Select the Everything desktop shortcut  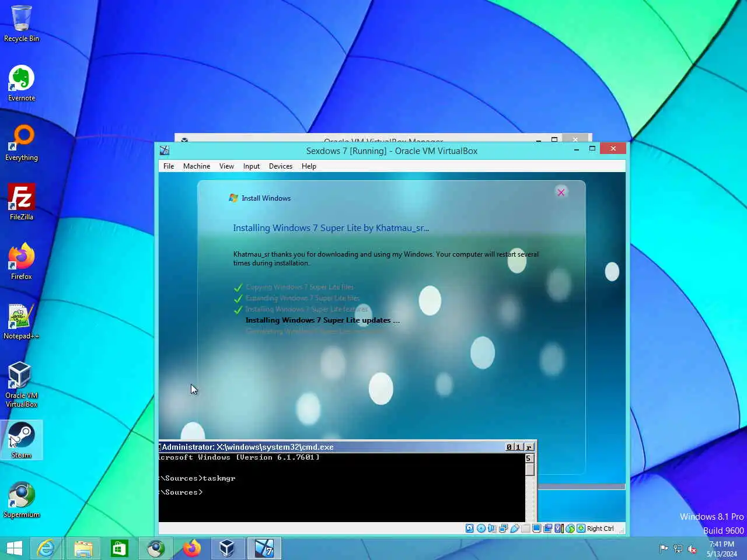pos(22,143)
